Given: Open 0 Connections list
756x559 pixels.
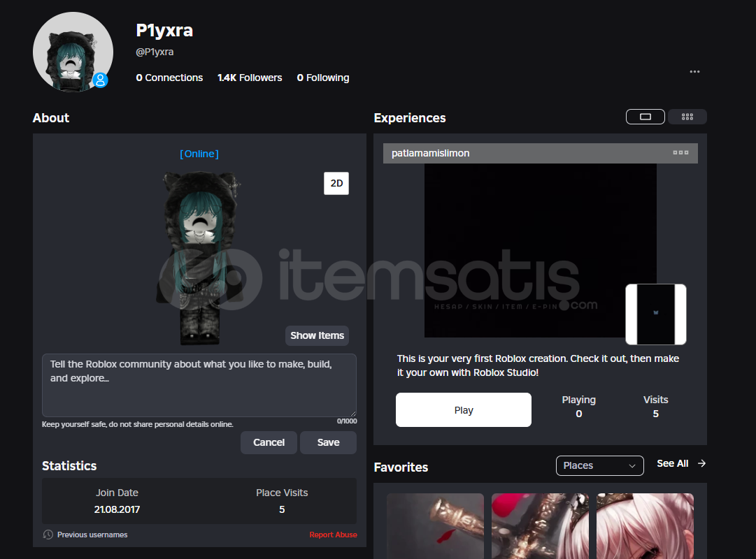Looking at the screenshot, I should point(169,78).
